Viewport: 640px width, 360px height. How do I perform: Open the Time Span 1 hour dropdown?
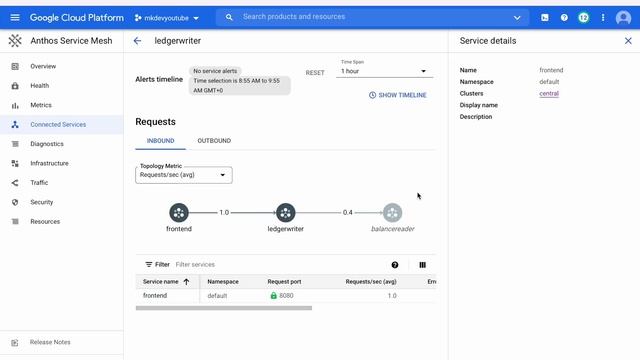coord(384,71)
